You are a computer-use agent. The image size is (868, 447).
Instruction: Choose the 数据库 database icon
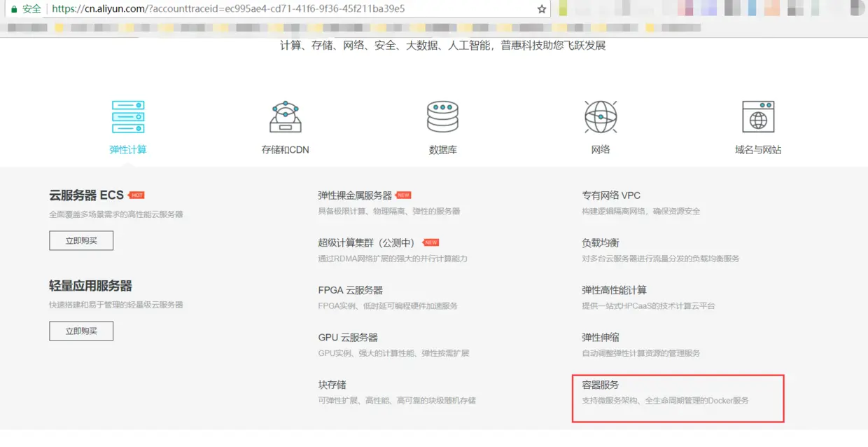coord(442,117)
